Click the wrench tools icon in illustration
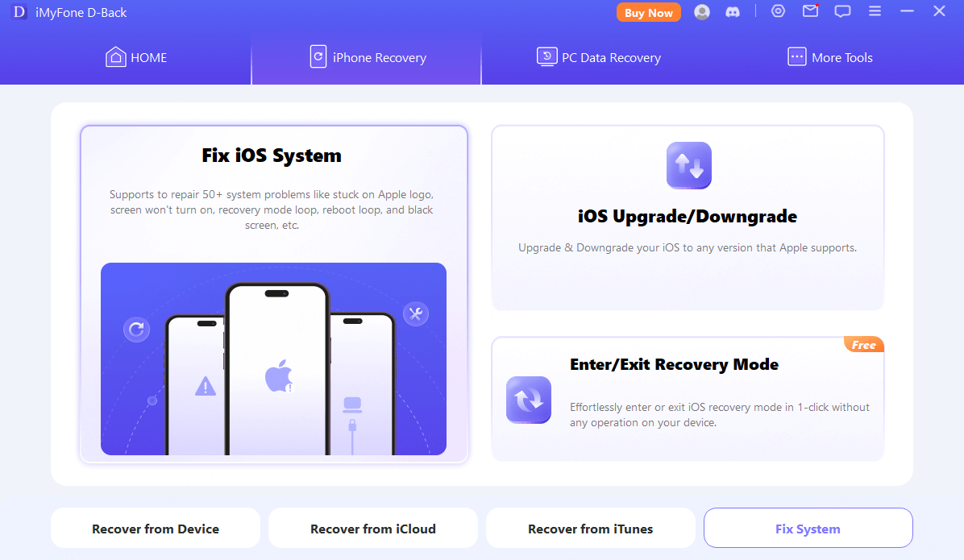Screen dimensions: 964x560 pos(416,313)
